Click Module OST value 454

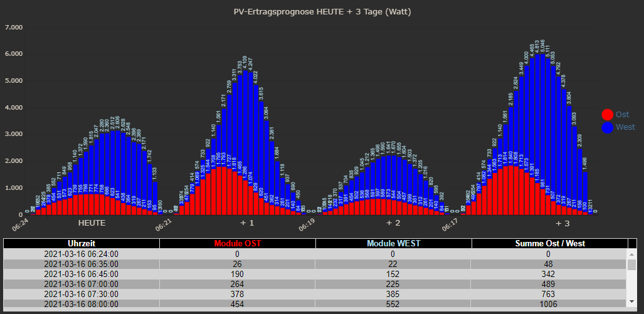tap(238, 304)
